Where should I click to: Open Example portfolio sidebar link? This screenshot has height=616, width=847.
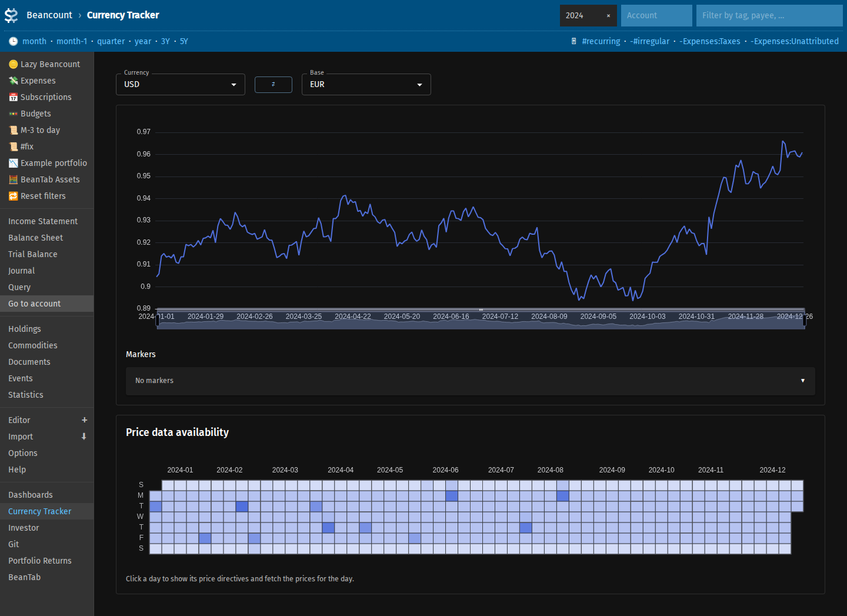(48, 163)
